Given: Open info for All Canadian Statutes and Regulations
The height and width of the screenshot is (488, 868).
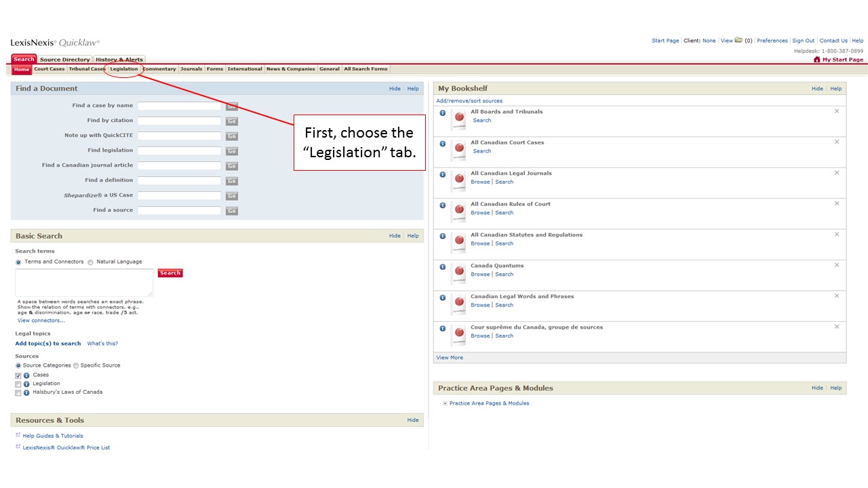Looking at the screenshot, I should (x=442, y=237).
